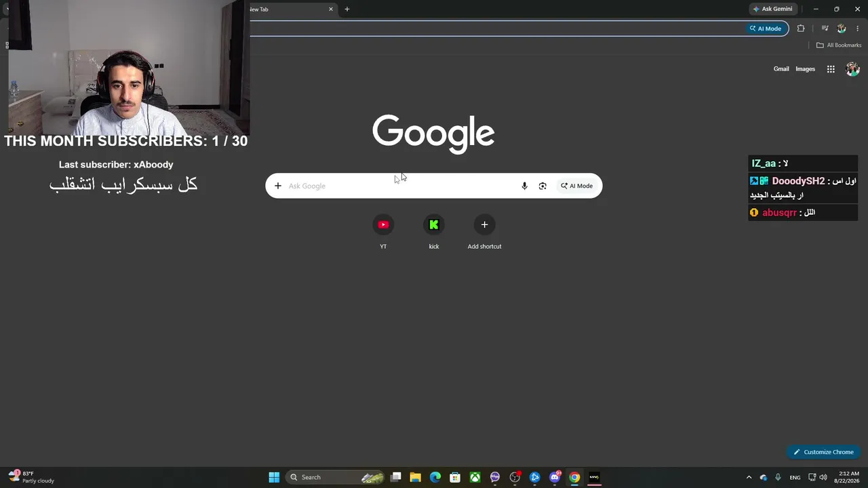Image resolution: width=868 pixels, height=488 pixels.
Task: Open the network status icon in the tray
Action: (812, 477)
